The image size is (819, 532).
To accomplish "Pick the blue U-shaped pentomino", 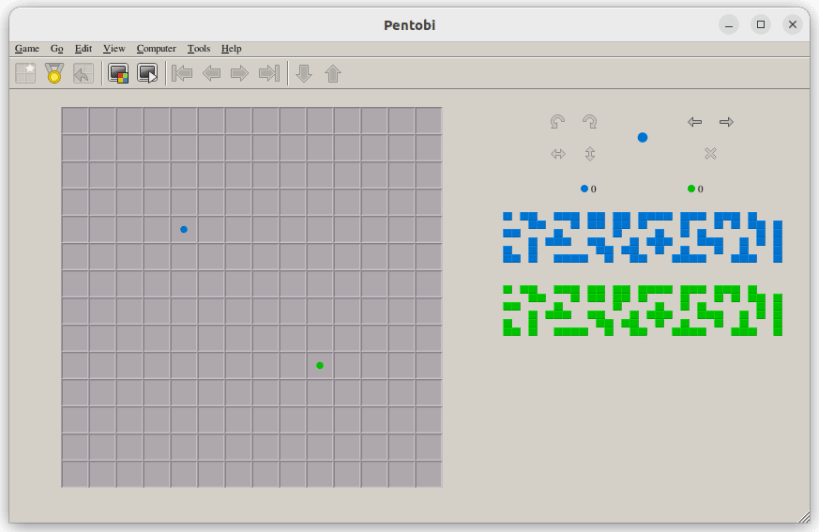I will click(727, 216).
